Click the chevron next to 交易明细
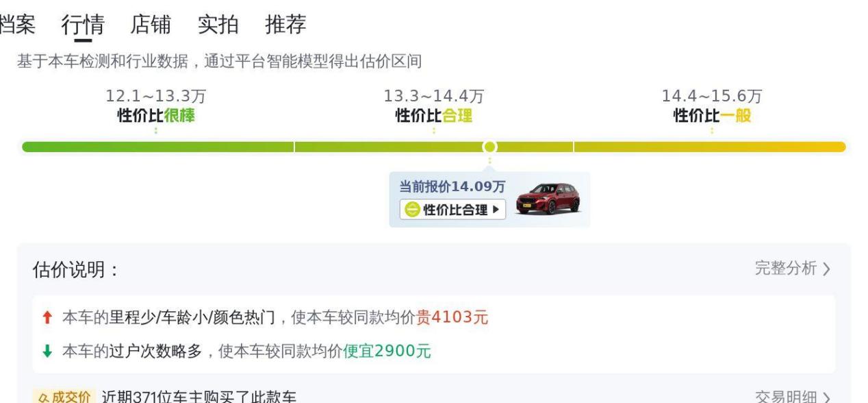 point(826,398)
